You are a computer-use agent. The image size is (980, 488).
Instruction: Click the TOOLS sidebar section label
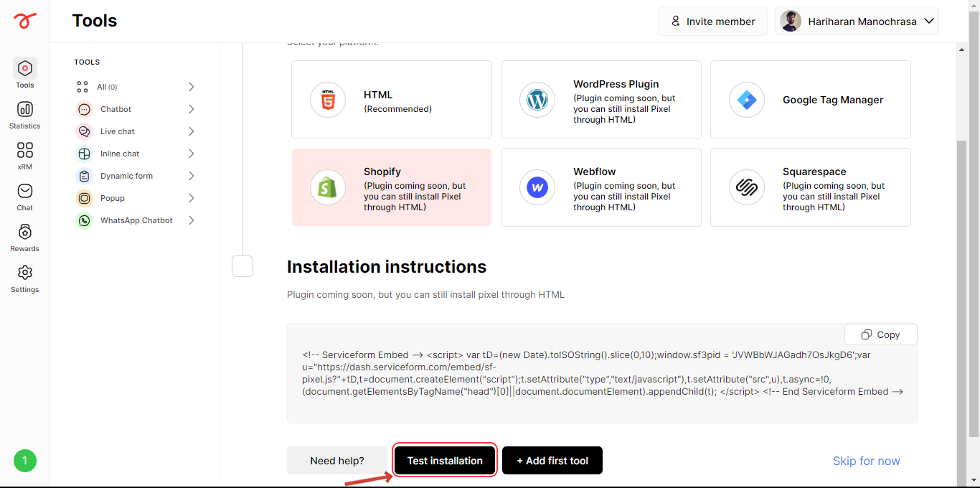87,62
